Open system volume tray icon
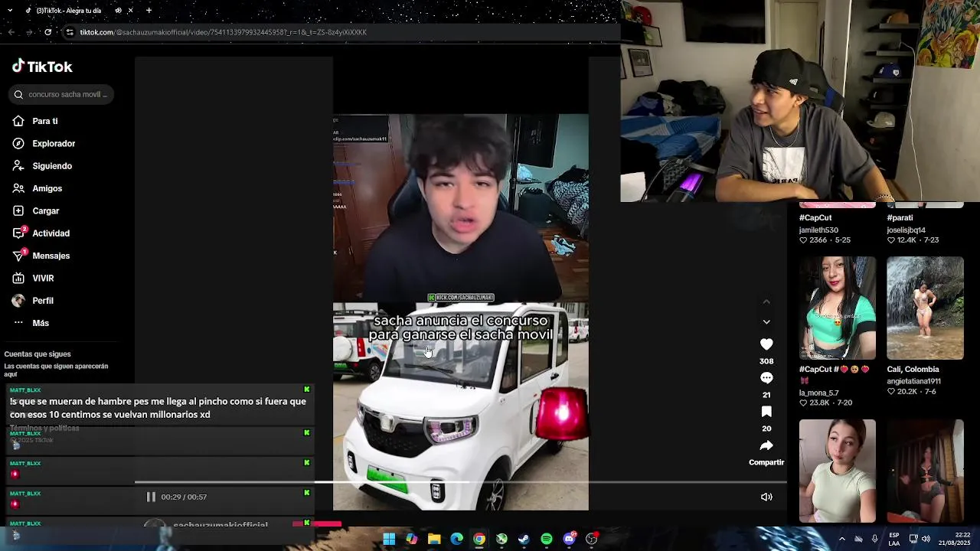This screenshot has height=551, width=980. pos(926,539)
